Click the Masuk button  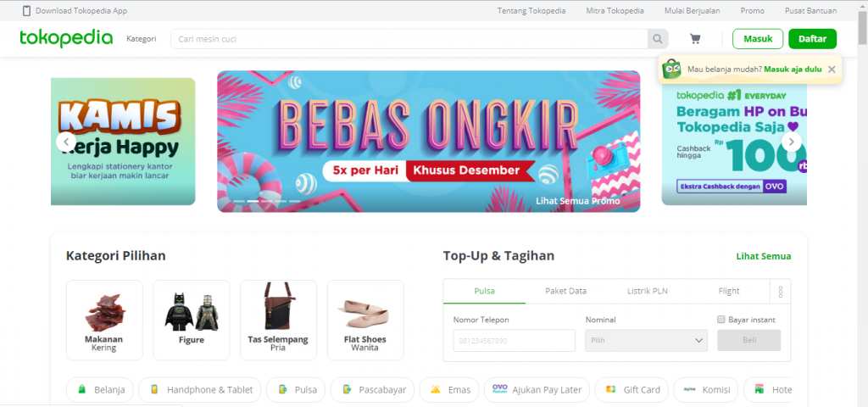pos(758,39)
